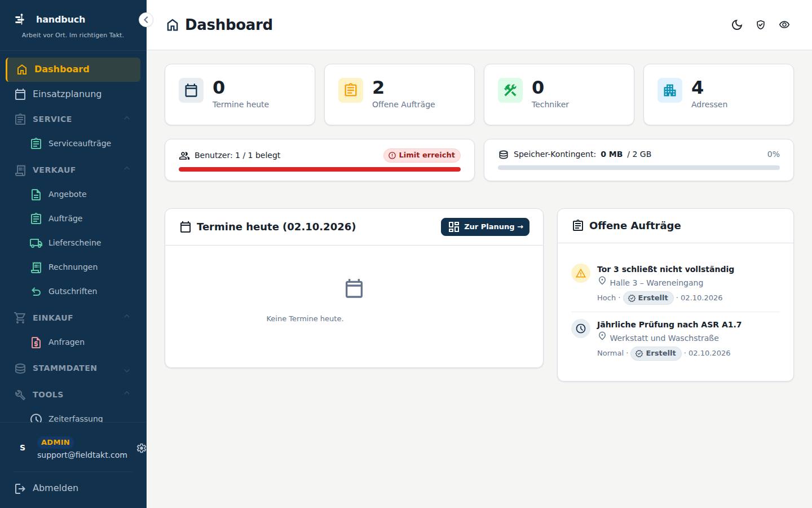The image size is (812, 508).
Task: Open user settings gear icon
Action: tap(142, 448)
